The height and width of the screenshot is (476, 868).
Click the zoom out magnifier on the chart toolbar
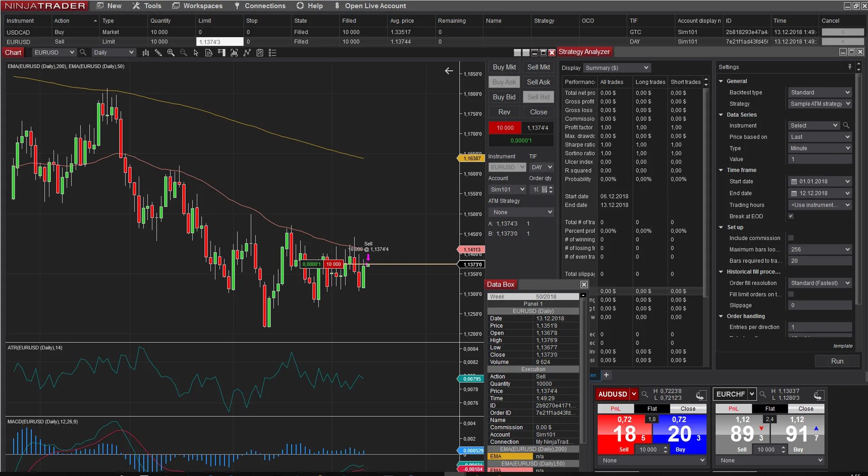(x=184, y=53)
